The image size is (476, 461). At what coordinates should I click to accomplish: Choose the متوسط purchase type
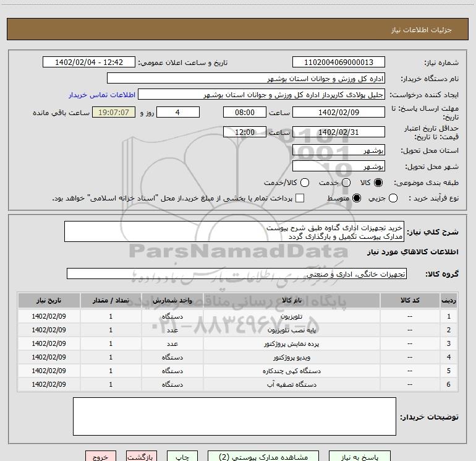[357, 198]
